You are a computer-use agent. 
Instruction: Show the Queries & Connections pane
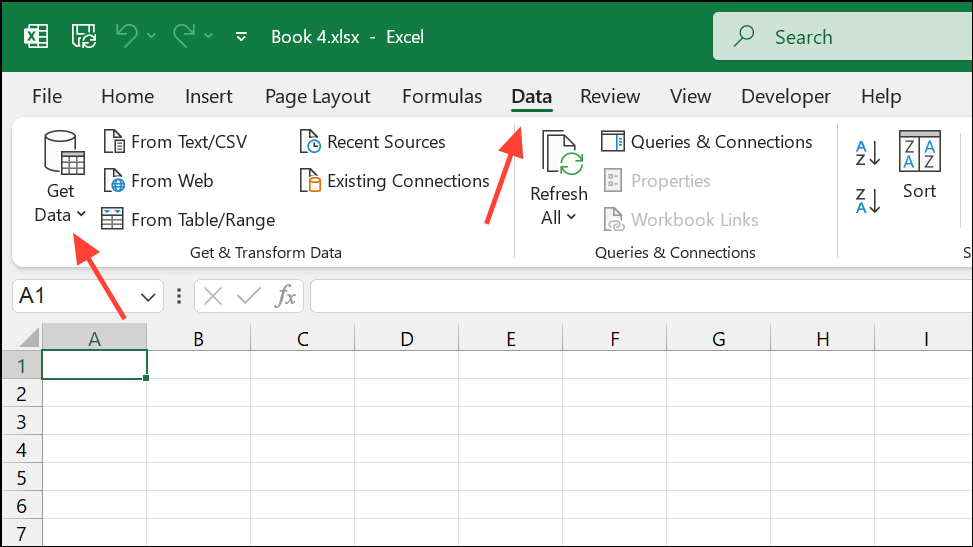(706, 142)
